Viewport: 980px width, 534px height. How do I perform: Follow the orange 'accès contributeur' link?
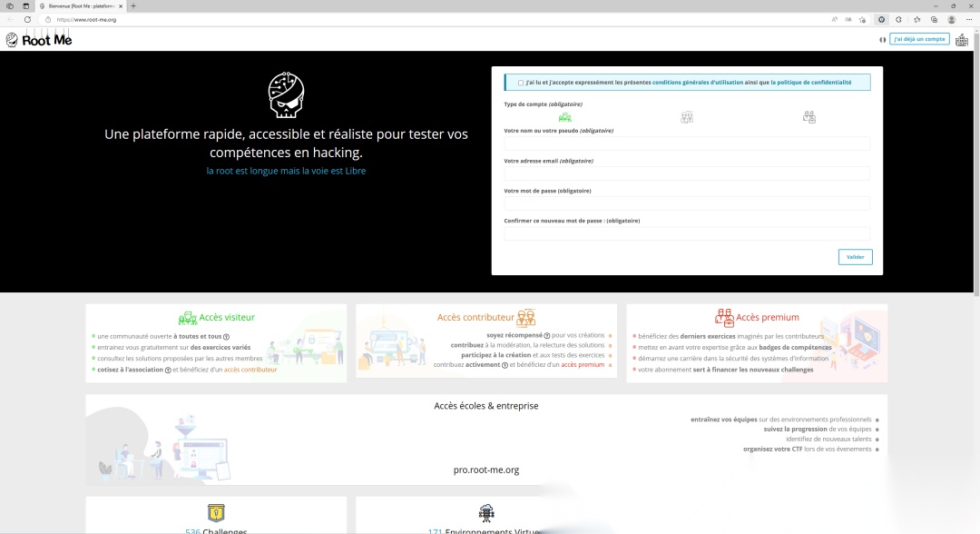(x=250, y=370)
